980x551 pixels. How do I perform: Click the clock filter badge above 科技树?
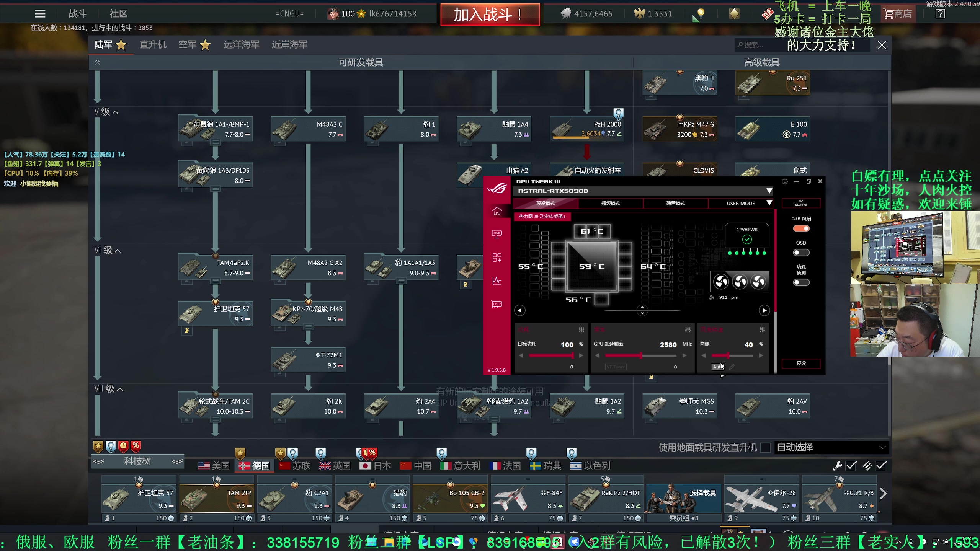(123, 446)
